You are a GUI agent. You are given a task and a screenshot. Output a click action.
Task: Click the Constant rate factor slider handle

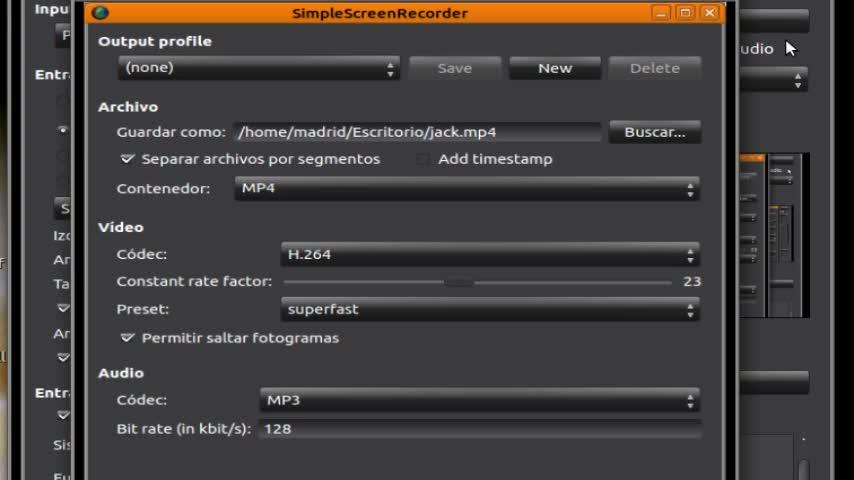coord(459,282)
